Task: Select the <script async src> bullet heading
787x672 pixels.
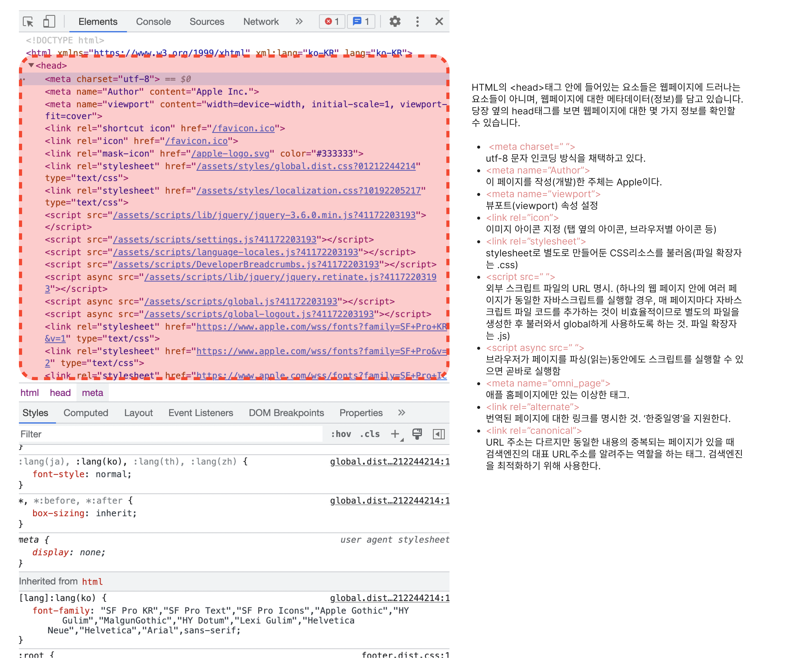Action: coord(535,348)
